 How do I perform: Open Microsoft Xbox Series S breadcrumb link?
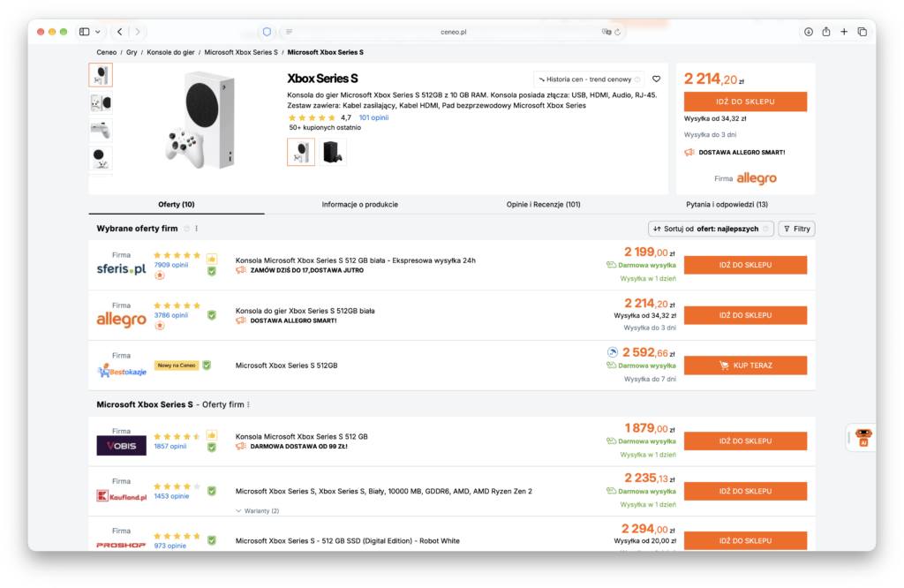point(241,52)
